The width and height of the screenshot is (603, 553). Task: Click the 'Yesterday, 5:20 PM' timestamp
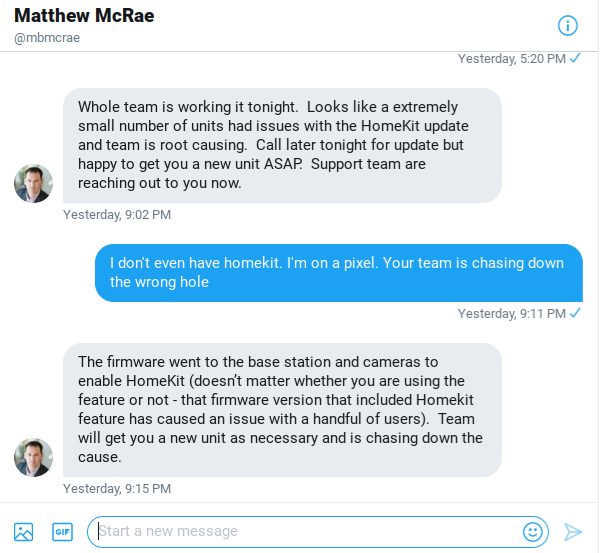pos(511,59)
